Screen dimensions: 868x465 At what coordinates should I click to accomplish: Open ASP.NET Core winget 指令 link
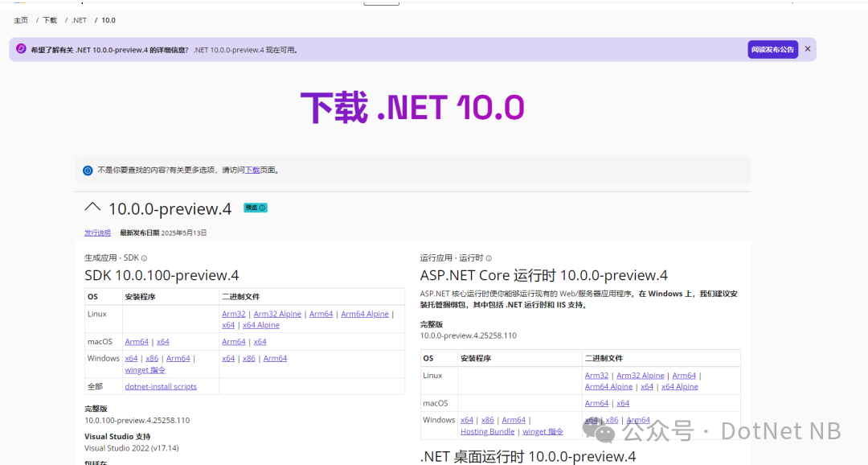click(542, 432)
